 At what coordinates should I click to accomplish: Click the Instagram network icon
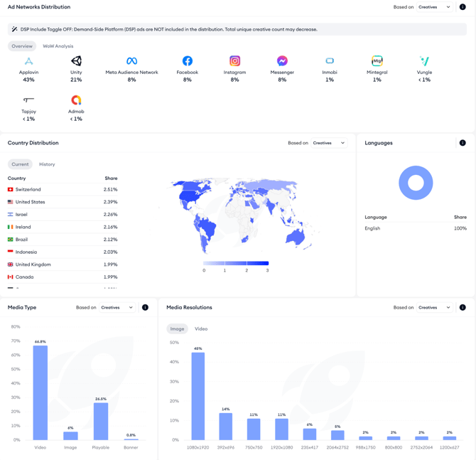pos(234,61)
